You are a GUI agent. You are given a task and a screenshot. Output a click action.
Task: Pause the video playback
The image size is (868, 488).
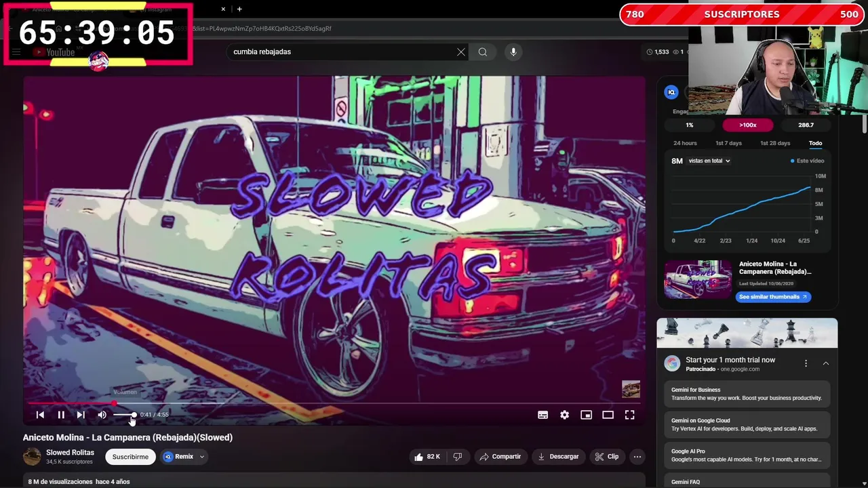pyautogui.click(x=61, y=415)
